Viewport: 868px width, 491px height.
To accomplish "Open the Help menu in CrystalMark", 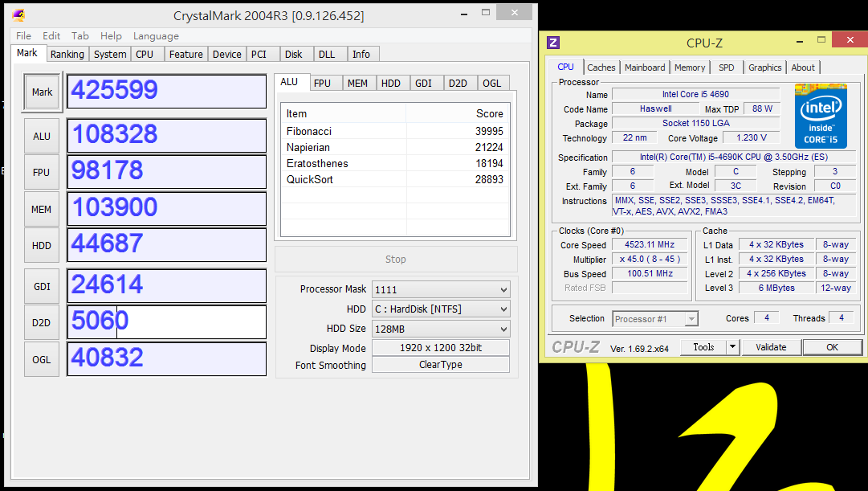I will [x=111, y=36].
